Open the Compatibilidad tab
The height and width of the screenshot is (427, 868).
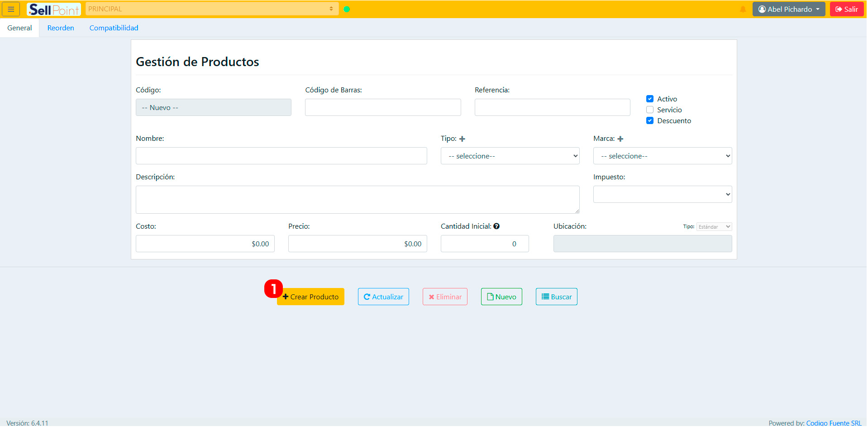click(114, 28)
